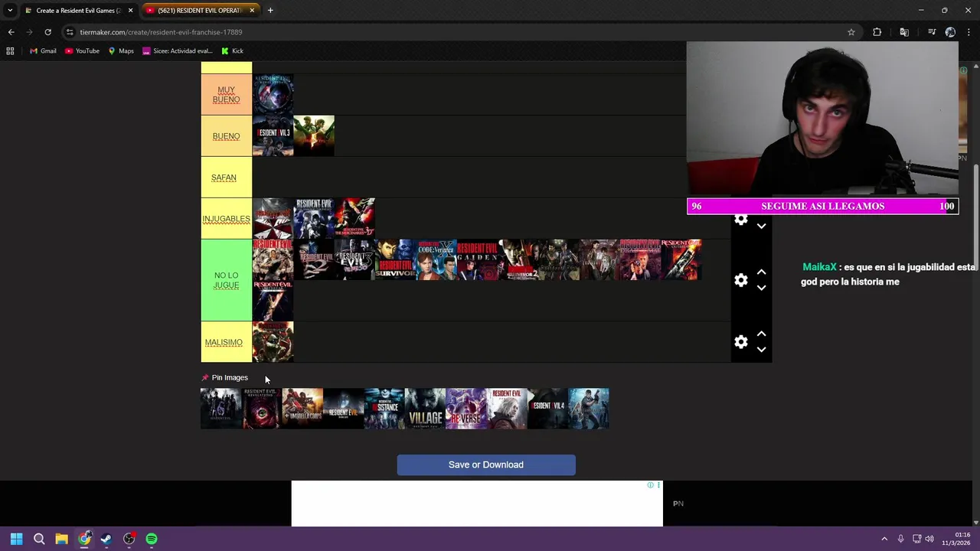Select Mercenaries 3D cover in INJUGABLES row
The width and height of the screenshot is (980, 551).
354,219
